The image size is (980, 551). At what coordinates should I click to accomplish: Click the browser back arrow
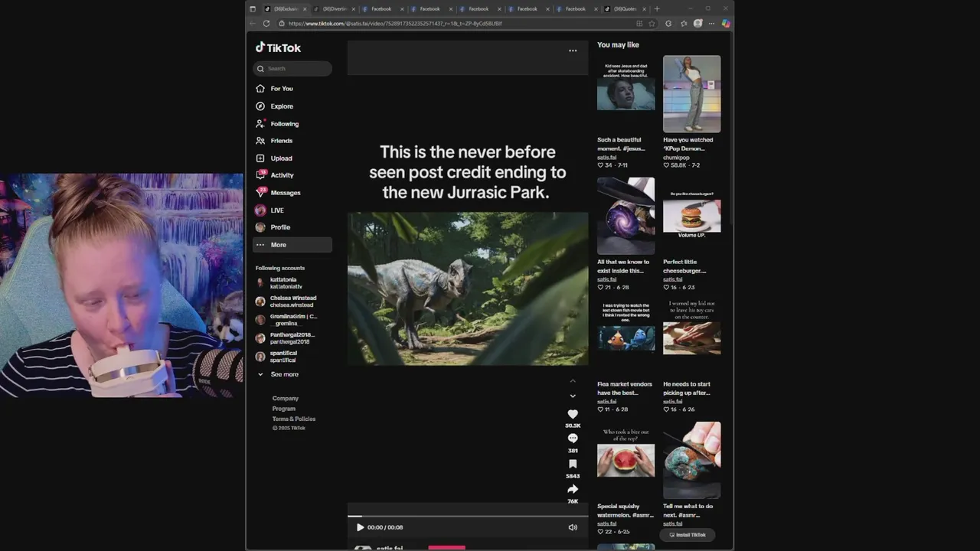[x=253, y=24]
